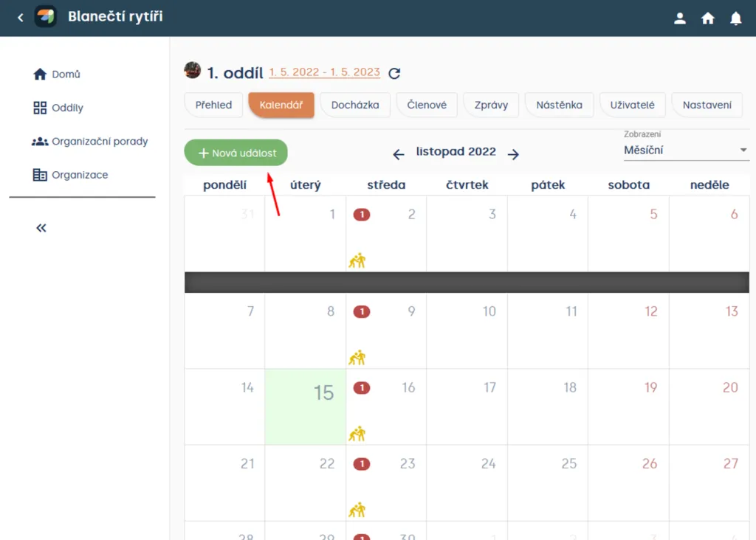Image resolution: width=756 pixels, height=540 pixels.
Task: Click the user profile icon in header
Action: coord(680,18)
